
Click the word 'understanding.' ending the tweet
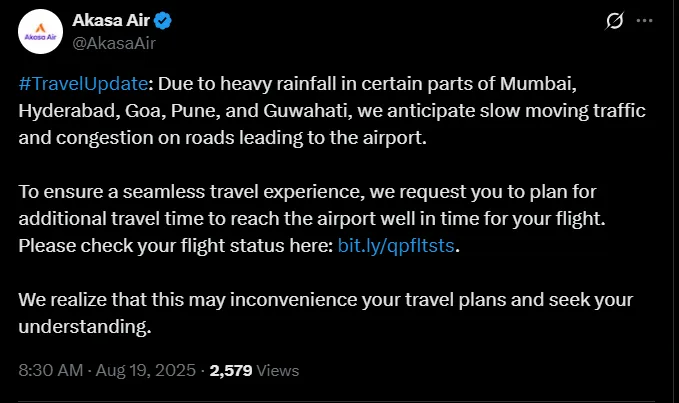point(85,327)
